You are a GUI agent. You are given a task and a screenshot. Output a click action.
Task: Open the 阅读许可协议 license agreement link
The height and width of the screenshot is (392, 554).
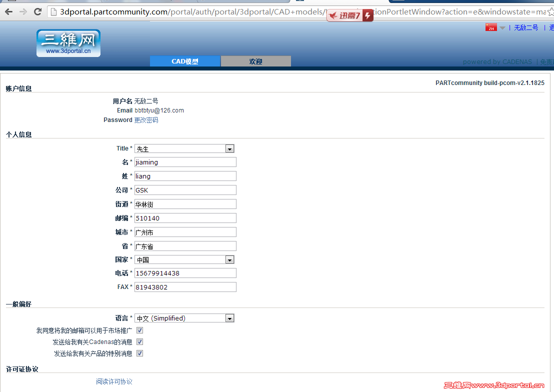click(x=113, y=381)
